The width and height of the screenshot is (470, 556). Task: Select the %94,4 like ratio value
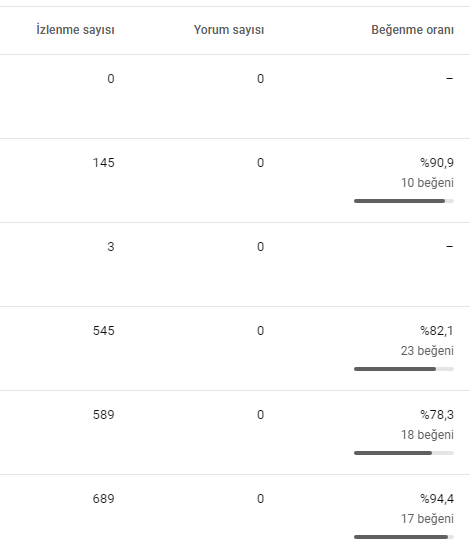tap(437, 499)
